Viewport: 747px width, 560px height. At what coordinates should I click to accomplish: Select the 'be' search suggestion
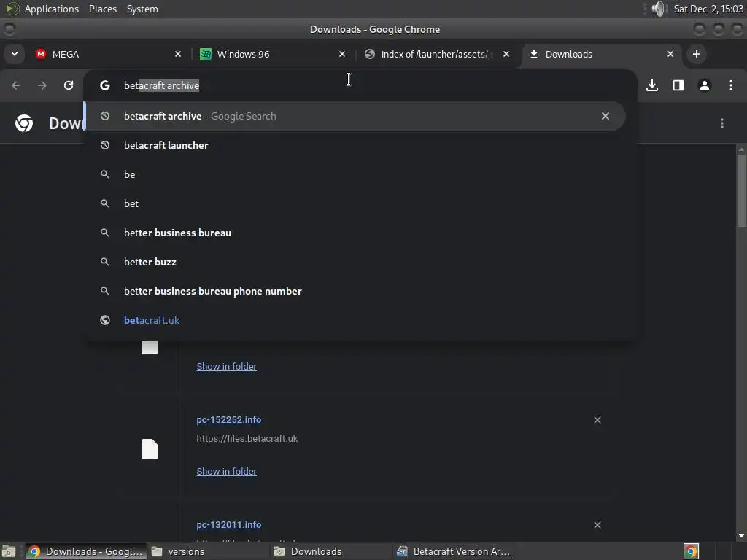click(355, 174)
